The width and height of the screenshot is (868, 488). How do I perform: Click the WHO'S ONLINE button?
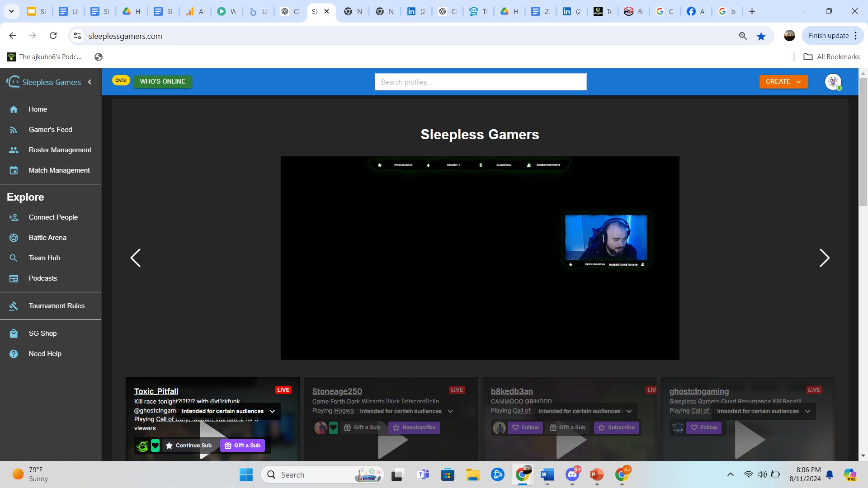click(x=162, y=81)
